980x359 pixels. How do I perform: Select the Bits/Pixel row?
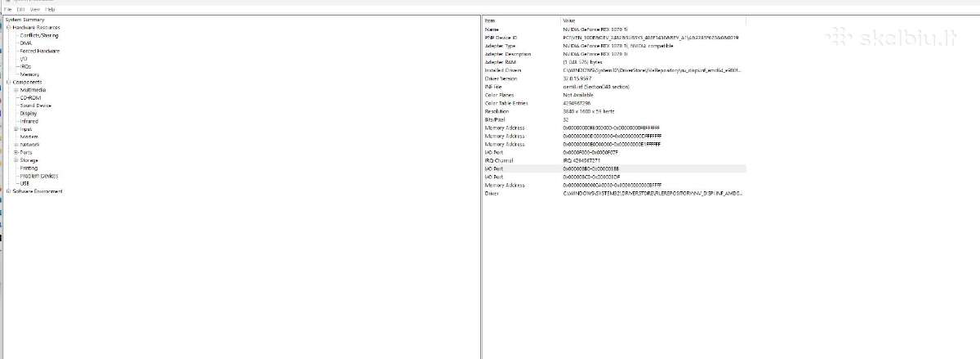[x=614, y=119]
